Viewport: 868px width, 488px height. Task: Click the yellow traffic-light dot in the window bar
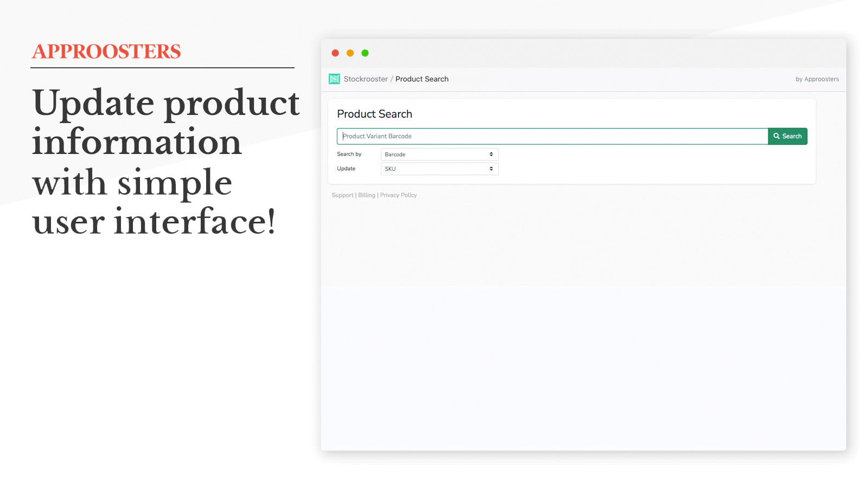350,53
